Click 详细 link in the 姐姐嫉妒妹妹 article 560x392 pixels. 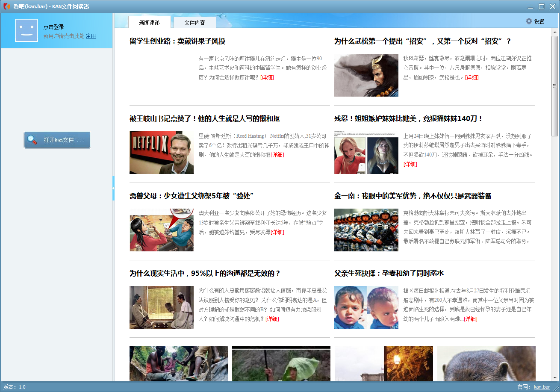[410, 164]
